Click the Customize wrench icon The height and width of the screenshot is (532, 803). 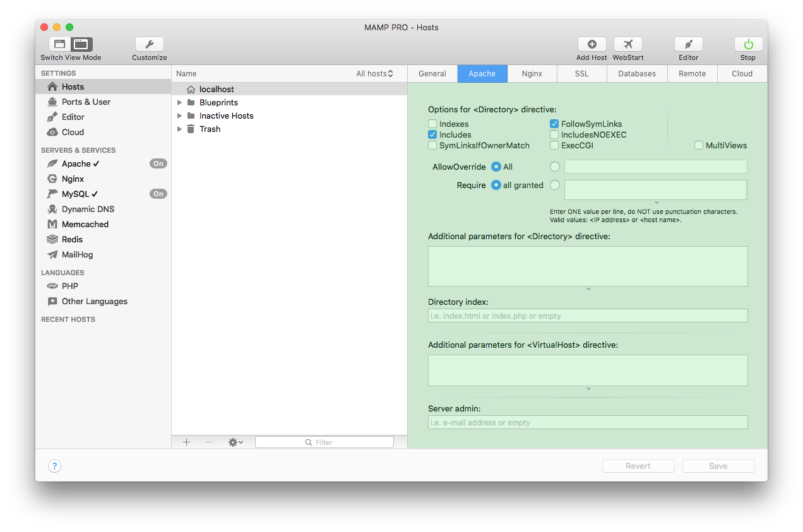tap(149, 44)
